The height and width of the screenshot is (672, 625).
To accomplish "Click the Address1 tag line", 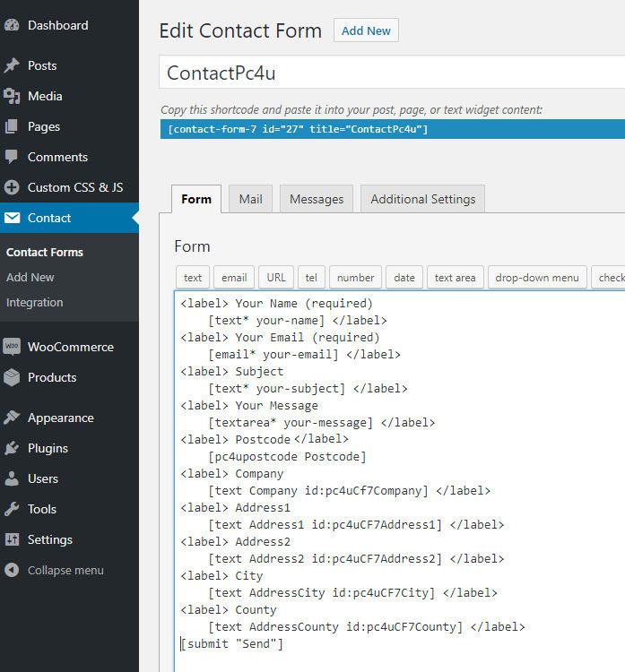I will pyautogui.click(x=356, y=524).
